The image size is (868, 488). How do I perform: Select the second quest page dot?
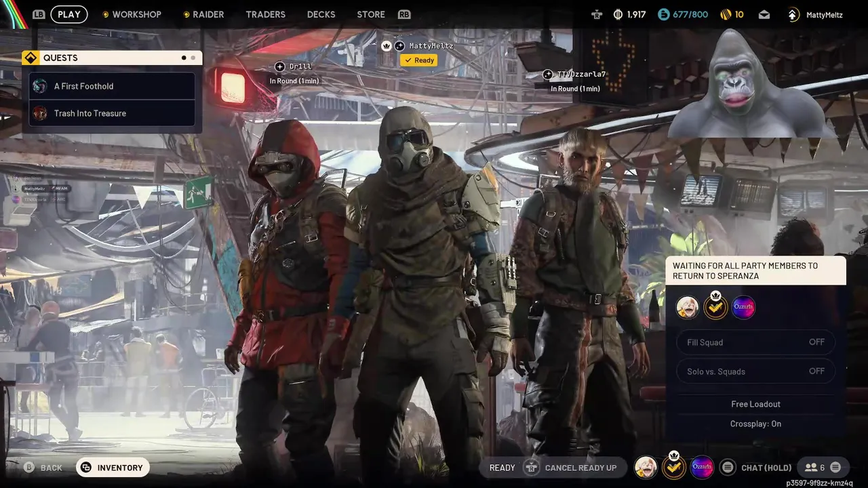[193, 58]
